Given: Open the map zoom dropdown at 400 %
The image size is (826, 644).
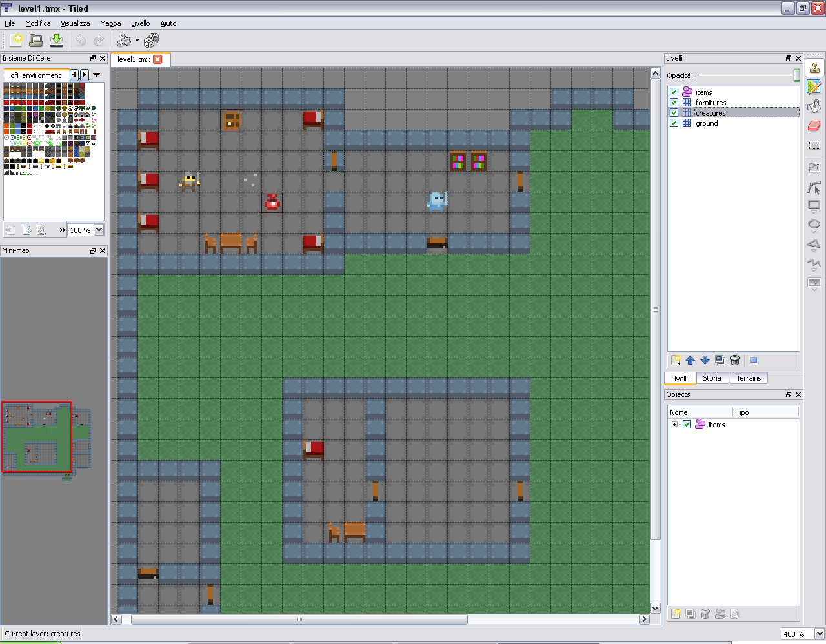Looking at the screenshot, I should tap(820, 634).
